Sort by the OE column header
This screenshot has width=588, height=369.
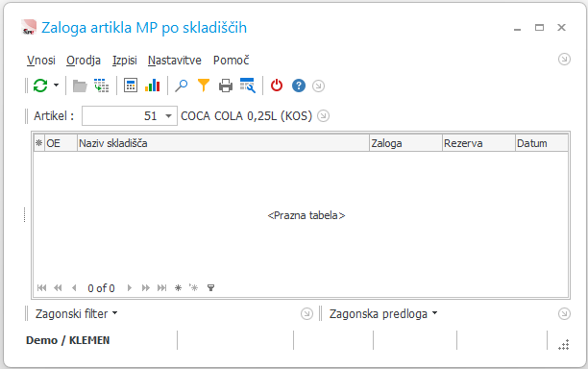(61, 143)
